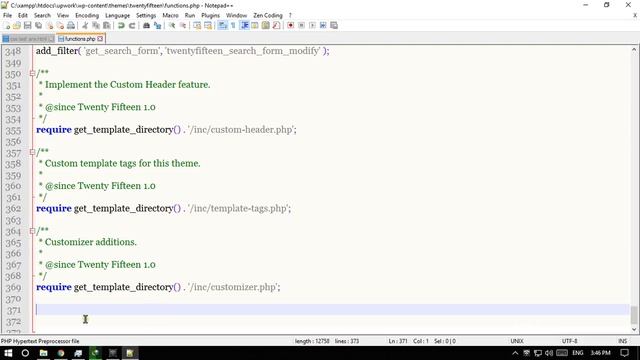This screenshot has height=360, width=640.
Task: Collapse the comment block at line 350
Action: (x=32, y=74)
